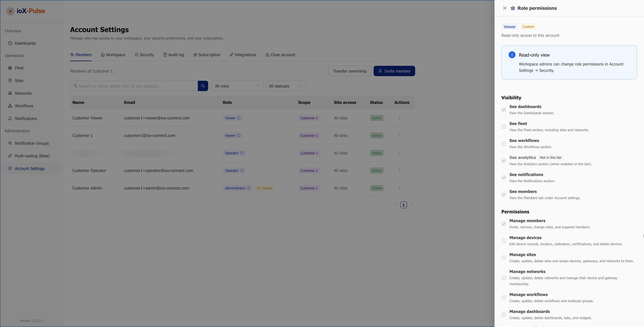Click the Invite member button
The width and height of the screenshot is (644, 327).
click(394, 71)
